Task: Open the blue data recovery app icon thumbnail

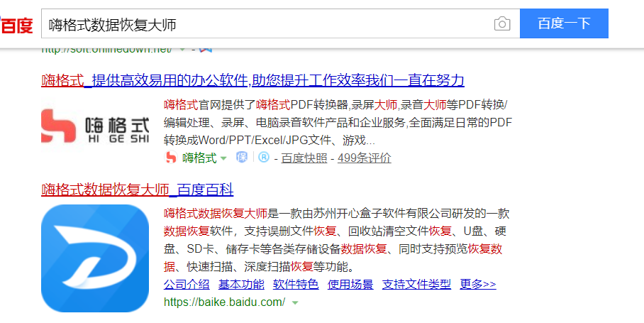Action: 95,258
